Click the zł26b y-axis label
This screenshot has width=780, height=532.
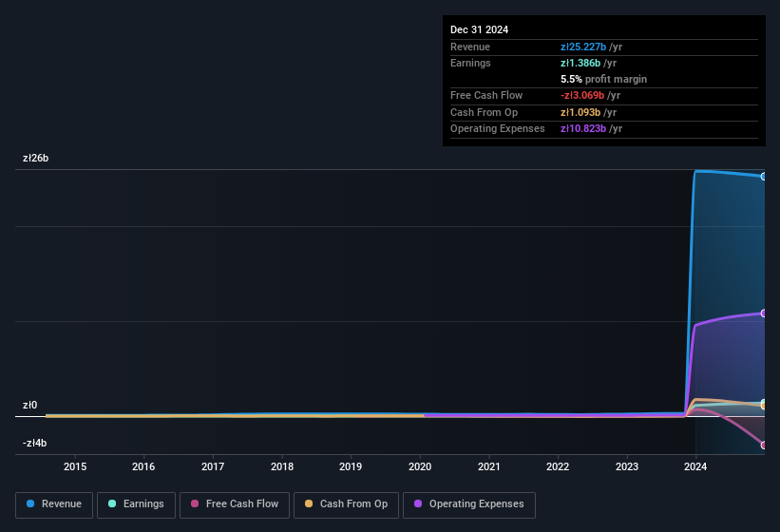tap(36, 158)
